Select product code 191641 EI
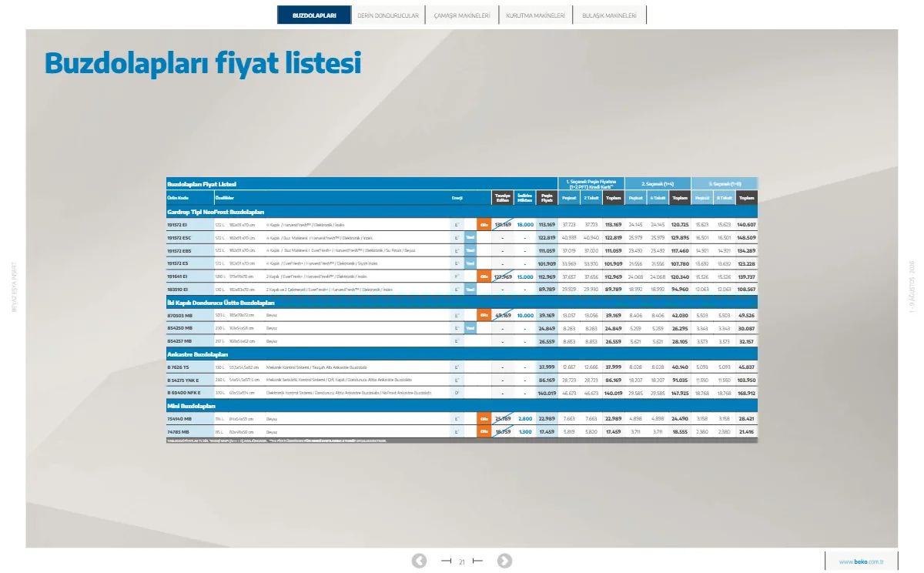Viewport: 924px width, 573px height. point(178,276)
